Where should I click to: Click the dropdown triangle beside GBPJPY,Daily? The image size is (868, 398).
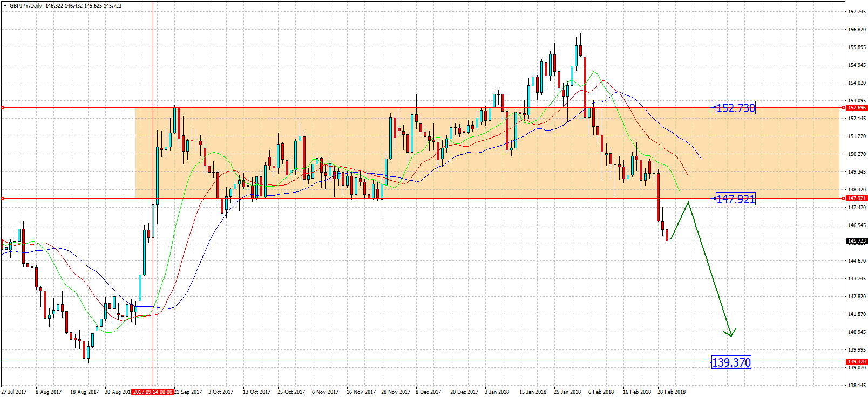(x=5, y=6)
